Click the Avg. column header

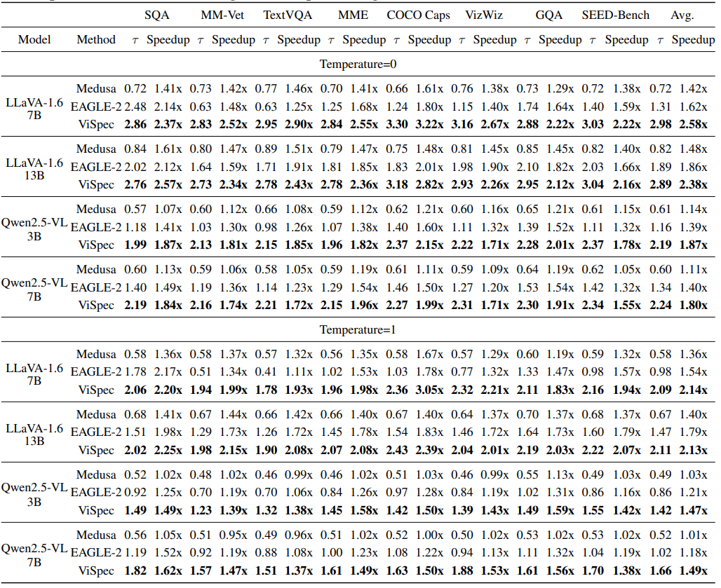pyautogui.click(x=680, y=15)
